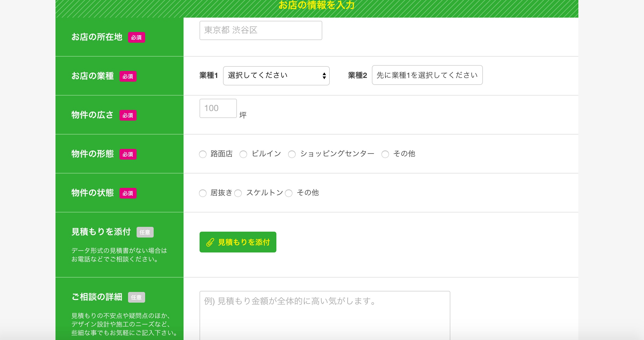Choose ショッピングセンター as property type
The height and width of the screenshot is (340, 644).
coord(292,154)
